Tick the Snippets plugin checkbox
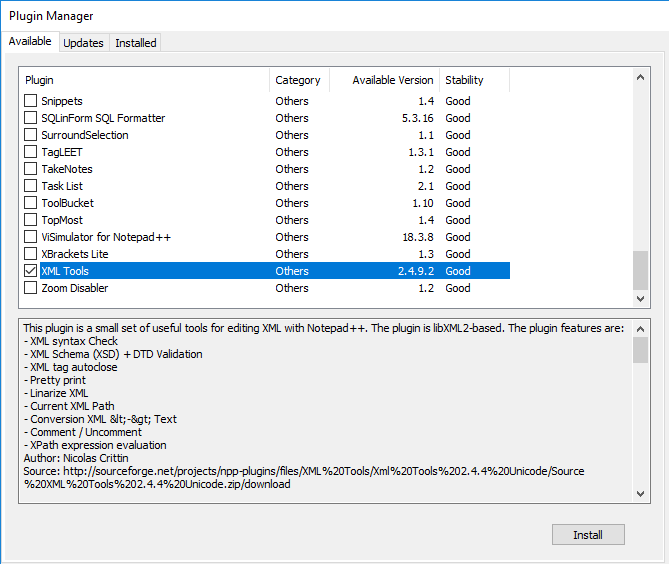This screenshot has height=564, width=669. click(30, 101)
